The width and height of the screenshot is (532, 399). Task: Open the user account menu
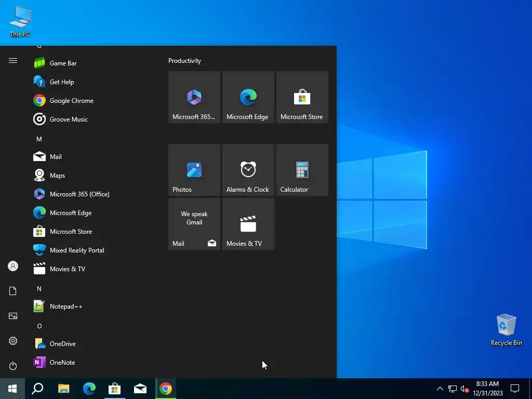tap(13, 266)
